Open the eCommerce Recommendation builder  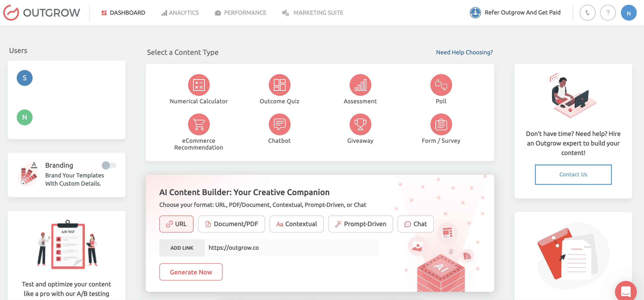click(x=199, y=124)
